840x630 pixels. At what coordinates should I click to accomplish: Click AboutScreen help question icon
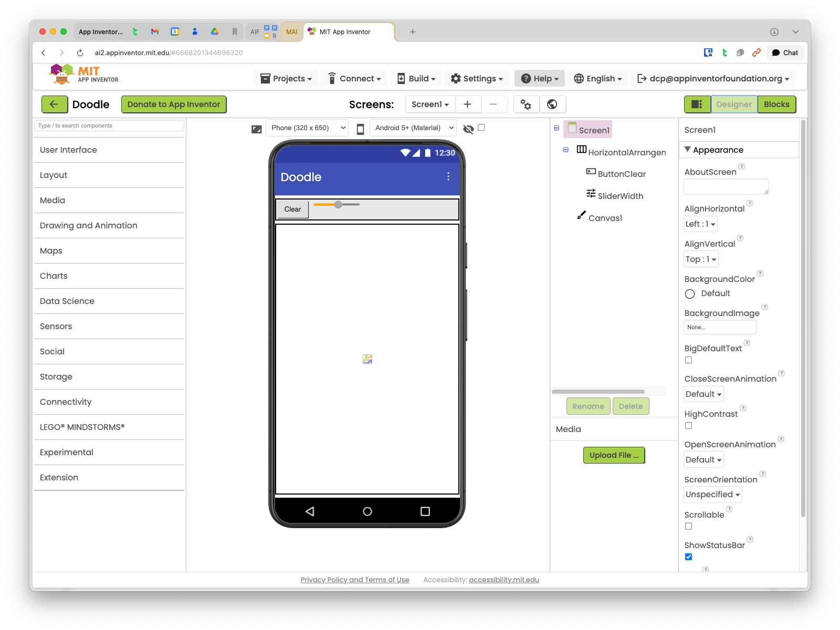742,166
